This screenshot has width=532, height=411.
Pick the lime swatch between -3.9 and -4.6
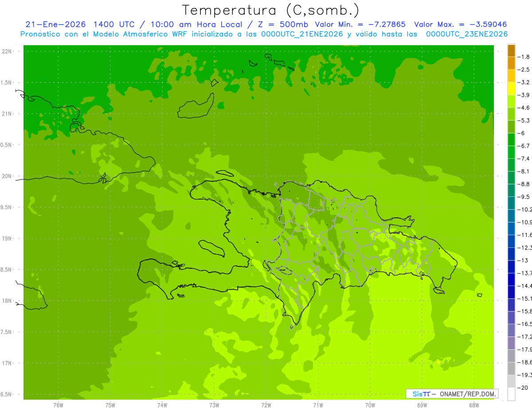[511, 102]
